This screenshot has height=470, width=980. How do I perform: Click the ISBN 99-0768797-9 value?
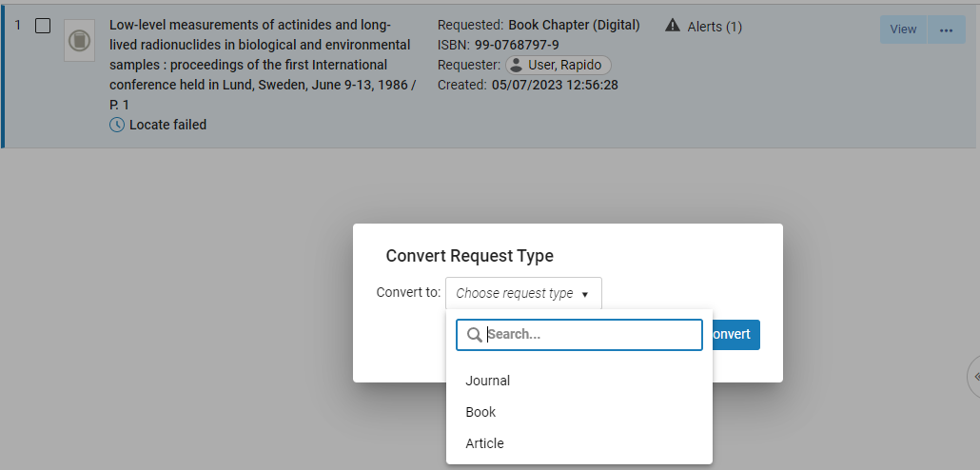(x=517, y=45)
